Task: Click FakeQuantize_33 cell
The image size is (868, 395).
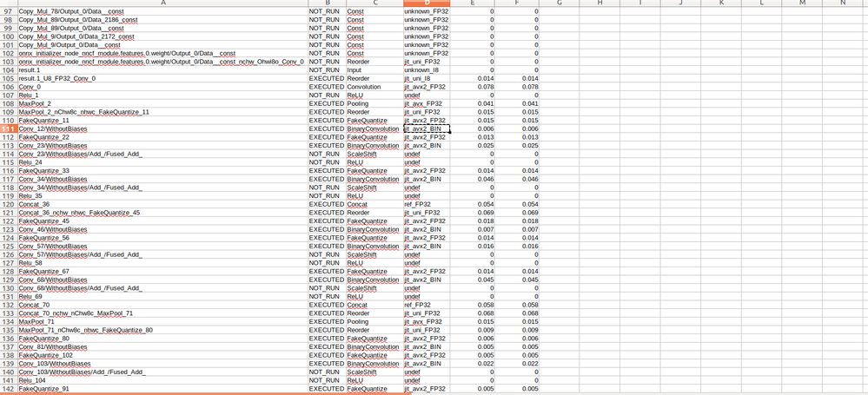Action: tap(162, 170)
